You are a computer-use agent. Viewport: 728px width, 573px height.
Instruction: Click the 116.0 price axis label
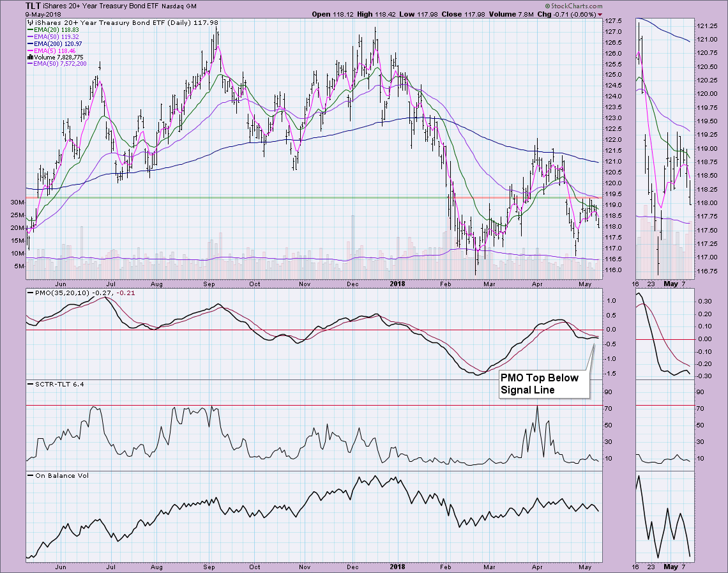tap(613, 270)
